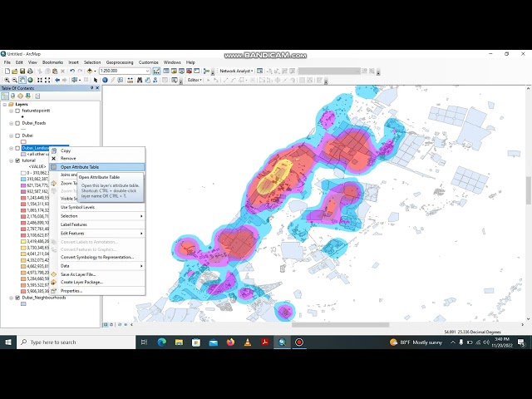
Task: Switch TOC to List By Drawing Order
Action: pos(5,96)
